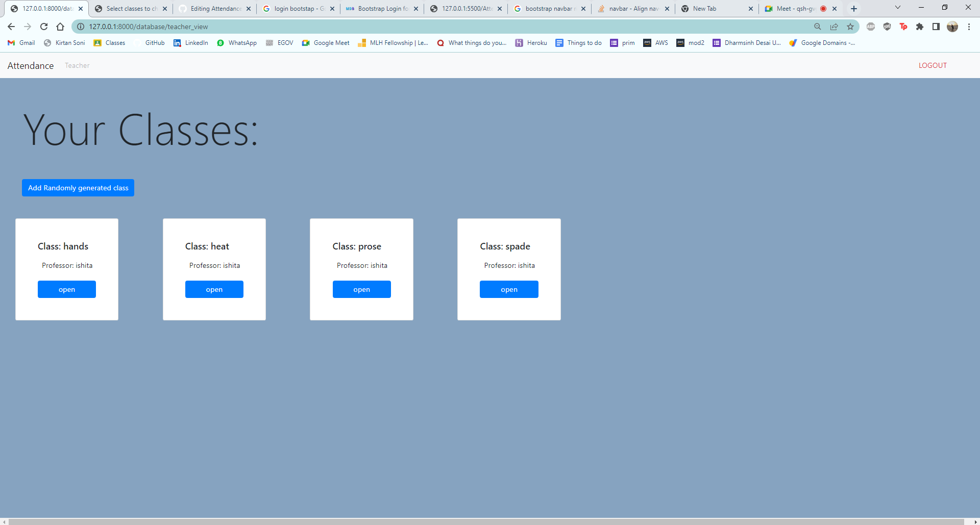Bookmark this page with the star icon
The image size is (980, 525).
pos(850,27)
